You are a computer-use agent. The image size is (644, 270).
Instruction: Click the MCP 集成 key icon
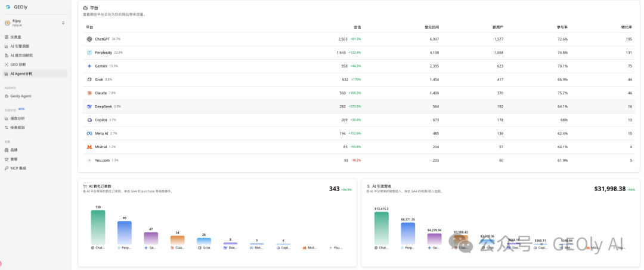click(x=7, y=168)
